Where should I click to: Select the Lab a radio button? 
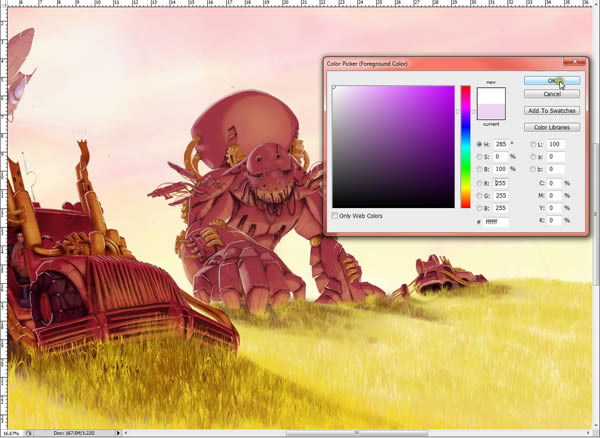pyautogui.click(x=533, y=156)
